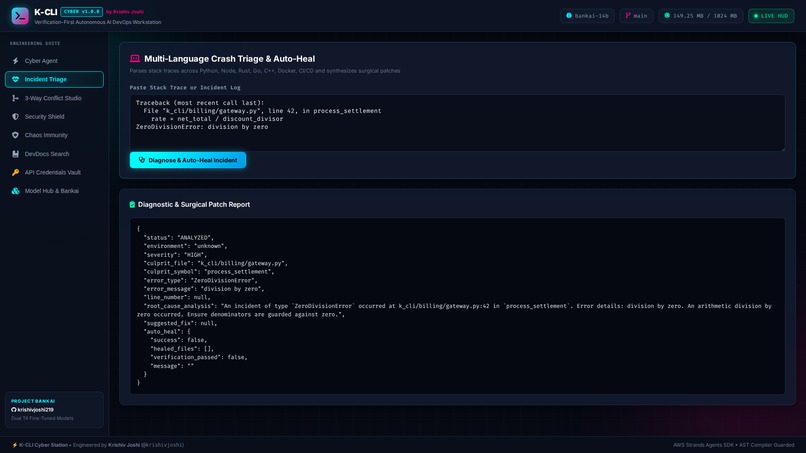Click the bankai-14b model badge
Viewport: 806px width, 453px height.
(587, 16)
